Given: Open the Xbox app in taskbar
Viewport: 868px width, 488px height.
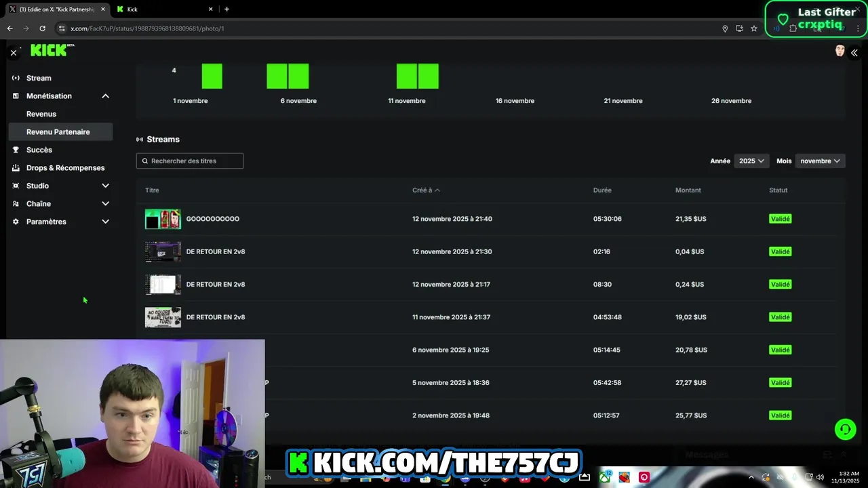Looking at the screenshot, I should tap(604, 477).
